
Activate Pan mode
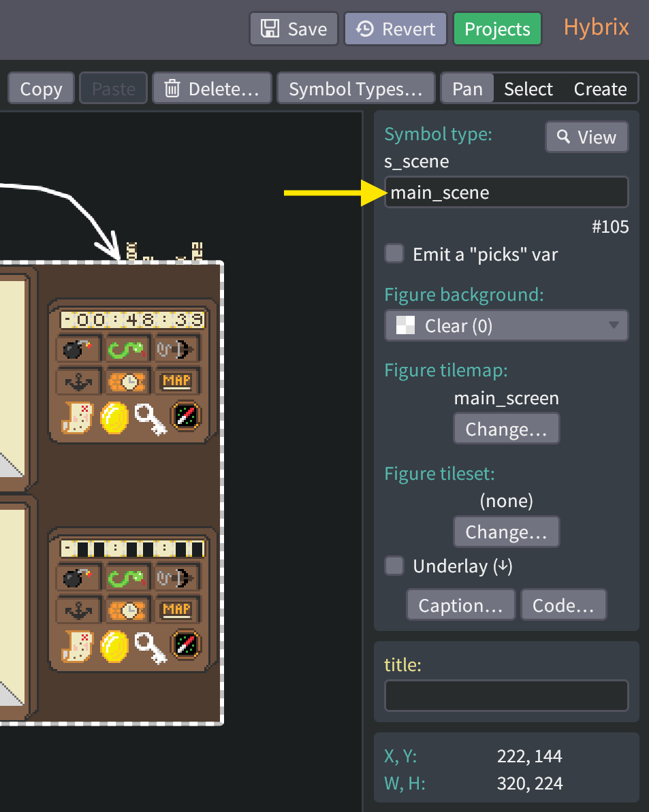pos(467,88)
